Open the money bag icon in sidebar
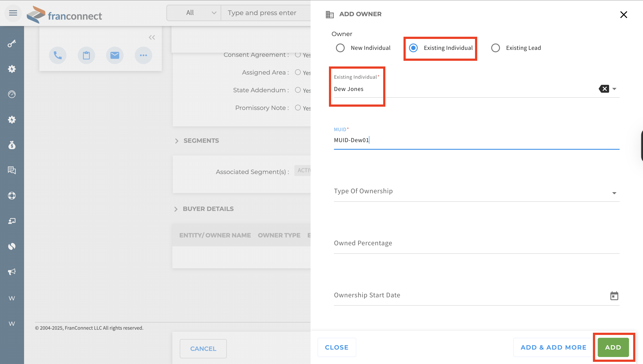 click(12, 145)
